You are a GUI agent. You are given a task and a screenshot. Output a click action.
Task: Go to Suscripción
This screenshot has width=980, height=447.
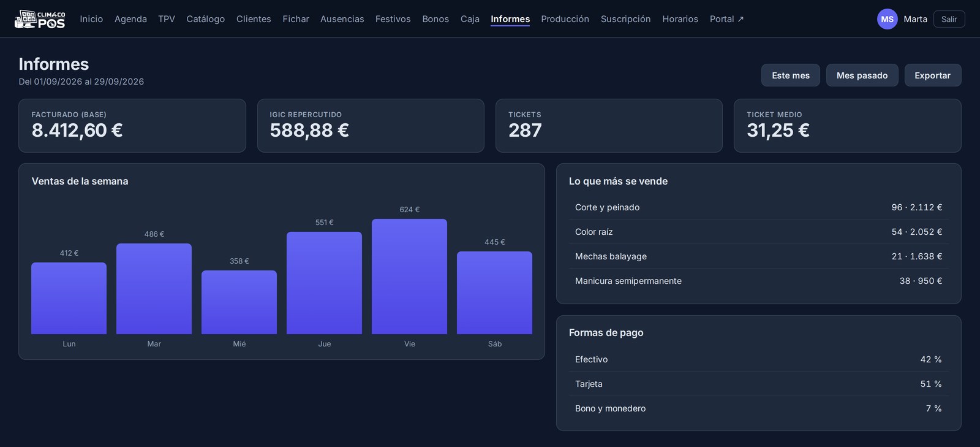click(626, 19)
